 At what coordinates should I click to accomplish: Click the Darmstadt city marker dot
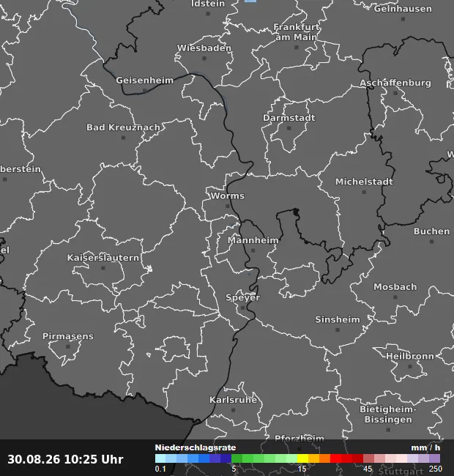tap(289, 128)
